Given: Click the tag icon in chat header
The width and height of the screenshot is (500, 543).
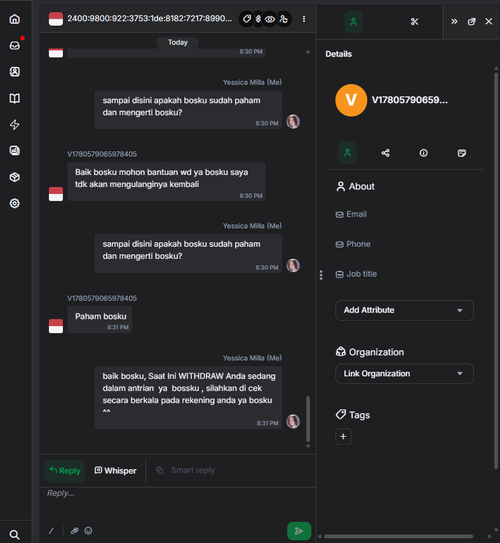Looking at the screenshot, I should (247, 19).
